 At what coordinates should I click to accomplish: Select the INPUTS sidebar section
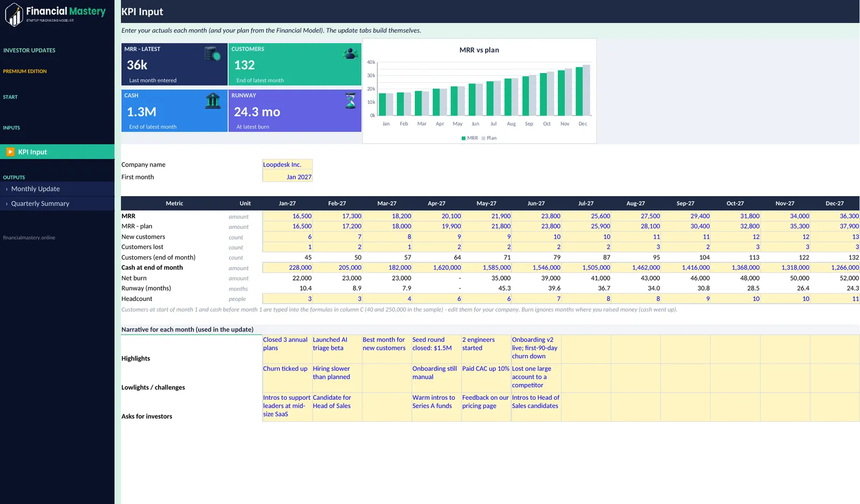coord(11,128)
